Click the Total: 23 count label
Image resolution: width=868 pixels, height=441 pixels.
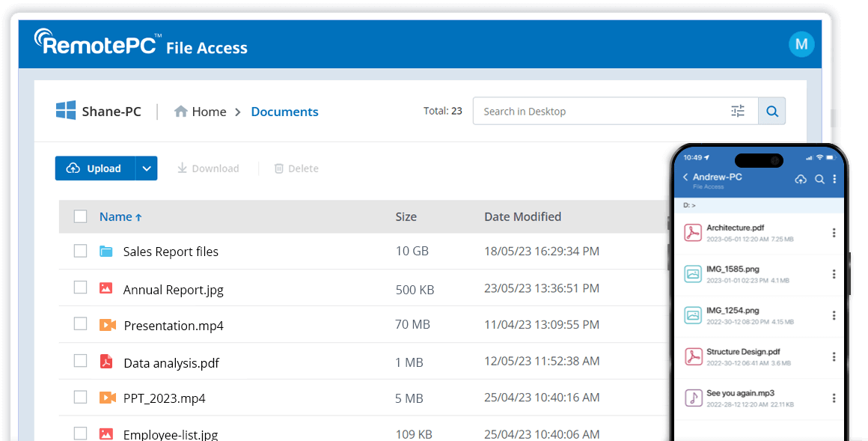[442, 111]
